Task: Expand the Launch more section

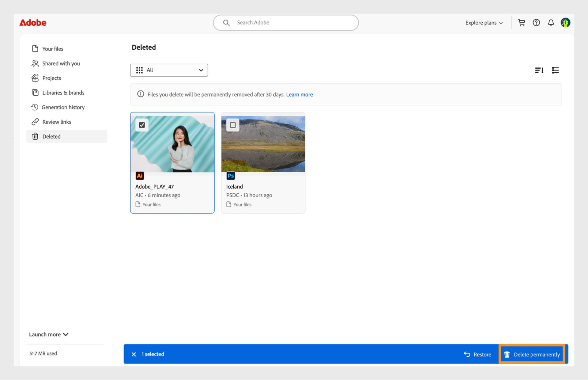Action: (48, 334)
